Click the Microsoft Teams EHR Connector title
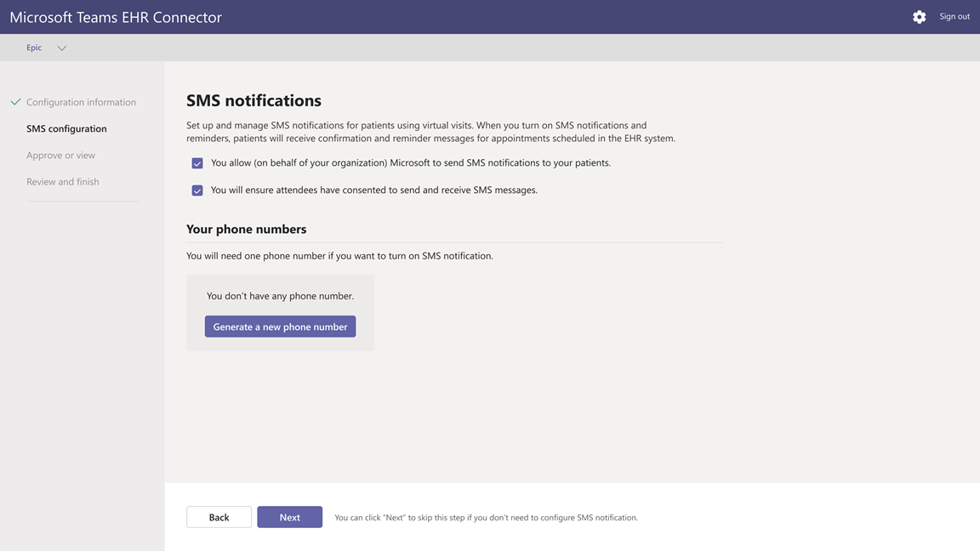 click(116, 18)
